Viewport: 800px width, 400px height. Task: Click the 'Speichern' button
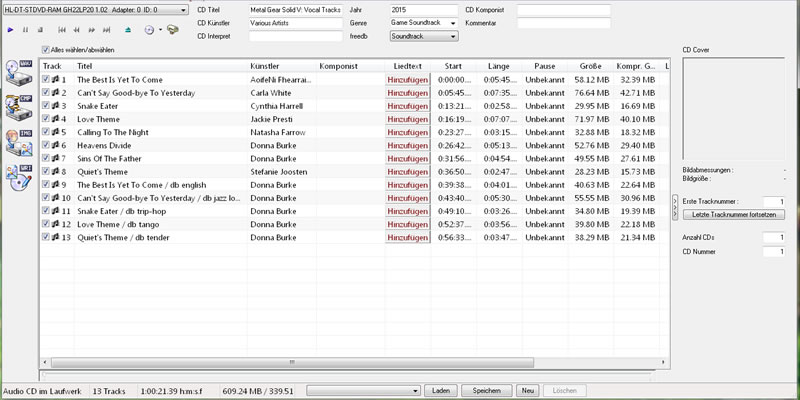coord(487,390)
